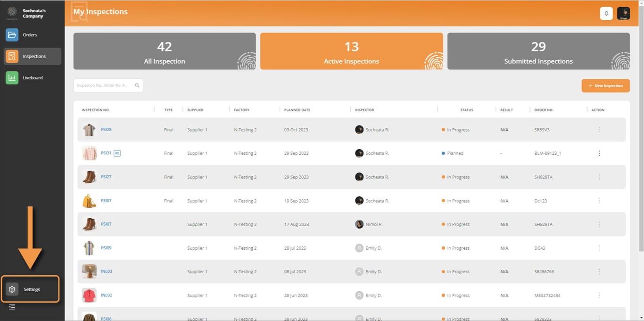Viewport: 644px width, 321px height.
Task: Click order number S8286765
Action: point(544,271)
